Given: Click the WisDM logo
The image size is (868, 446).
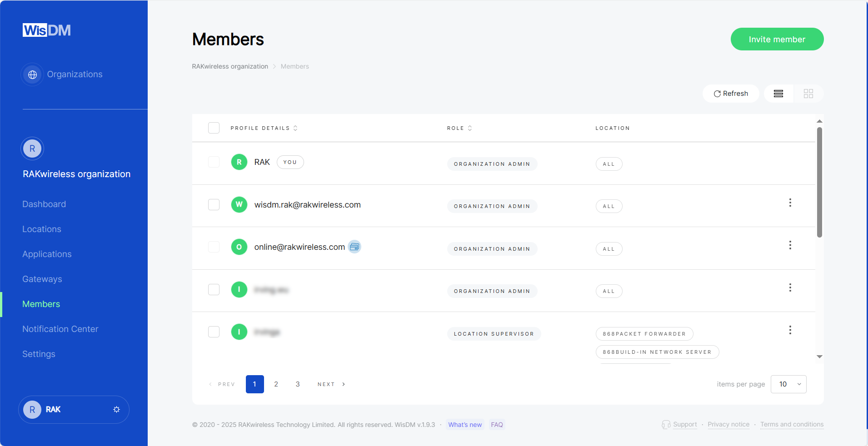Looking at the screenshot, I should 46,30.
